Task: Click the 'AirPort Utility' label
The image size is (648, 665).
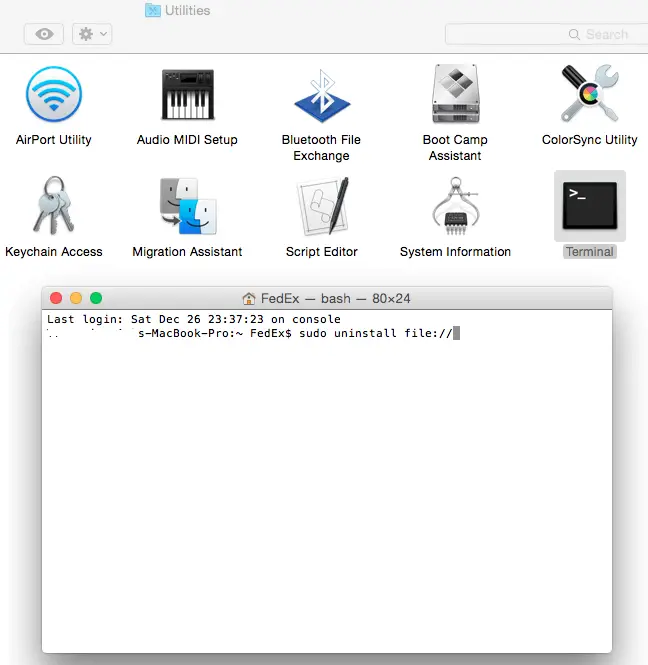Action: pos(54,140)
